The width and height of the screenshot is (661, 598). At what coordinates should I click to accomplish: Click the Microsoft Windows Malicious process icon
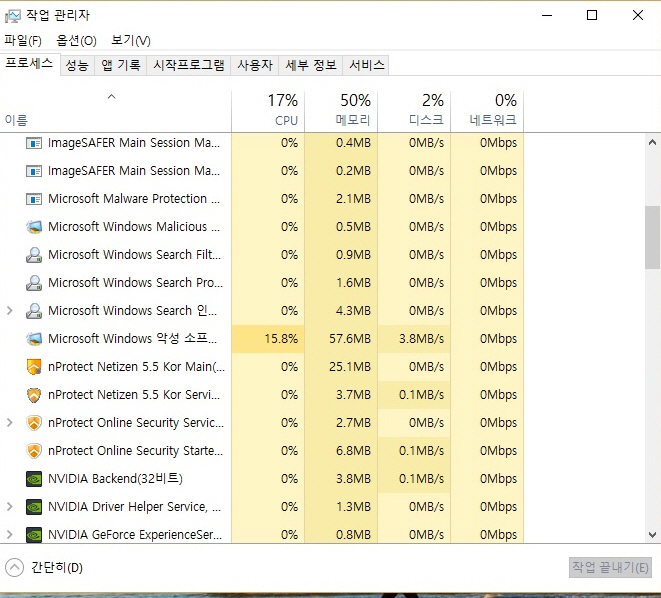coord(34,227)
